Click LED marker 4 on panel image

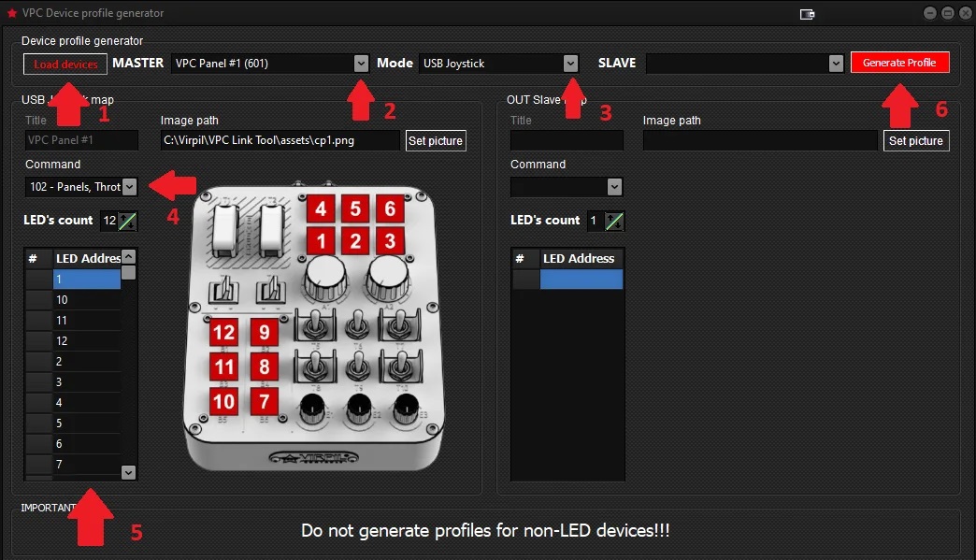(x=321, y=208)
